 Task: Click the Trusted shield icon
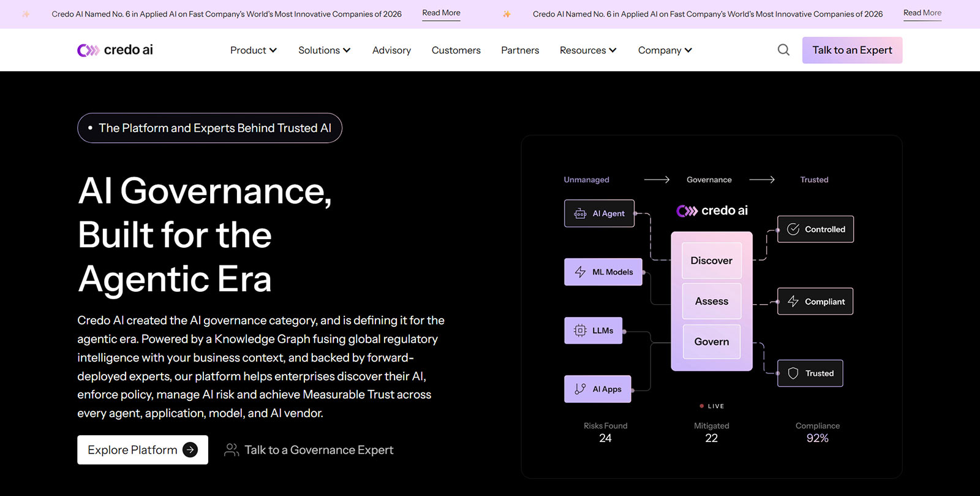coord(793,373)
